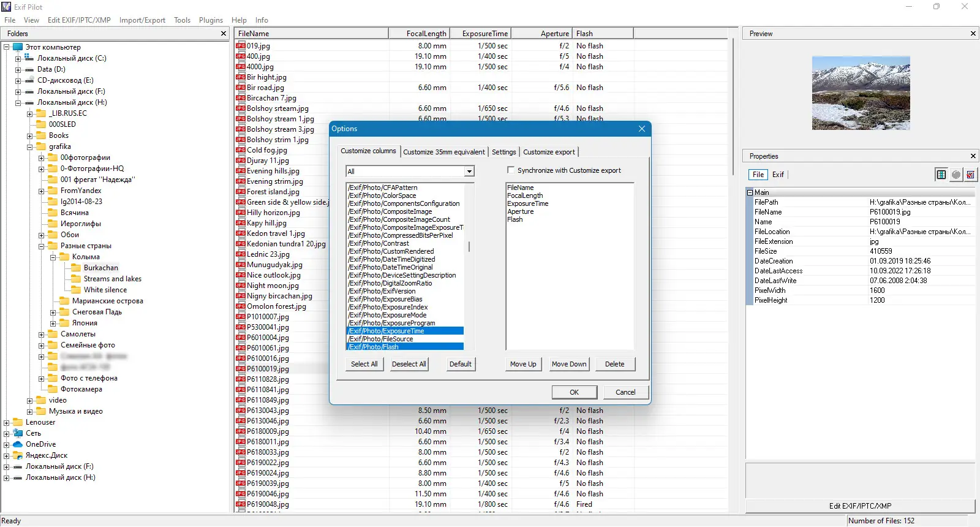The width and height of the screenshot is (980, 527).
Task: Expand the video folder node
Action: point(29,401)
